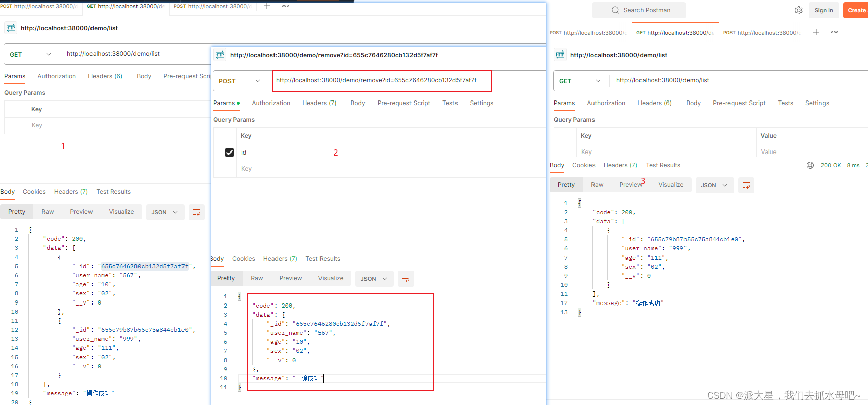Switch to Visualize view in middle response
This screenshot has height=405, width=868.
[x=331, y=278]
